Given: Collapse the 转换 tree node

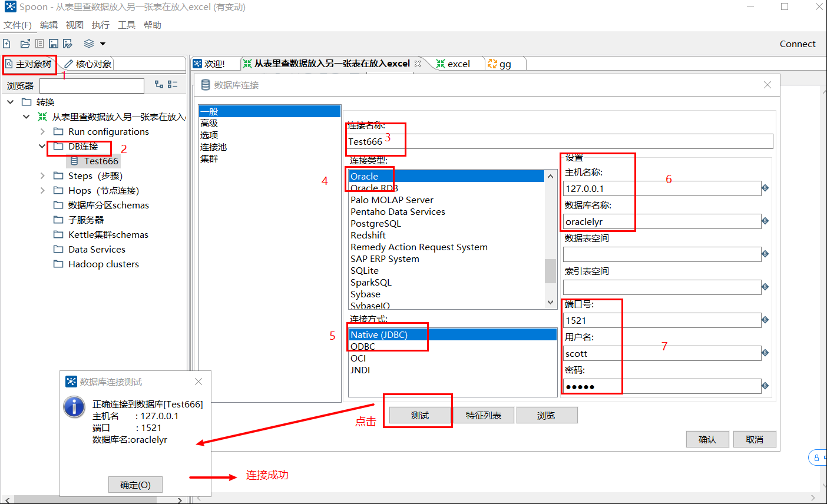Looking at the screenshot, I should click(11, 102).
